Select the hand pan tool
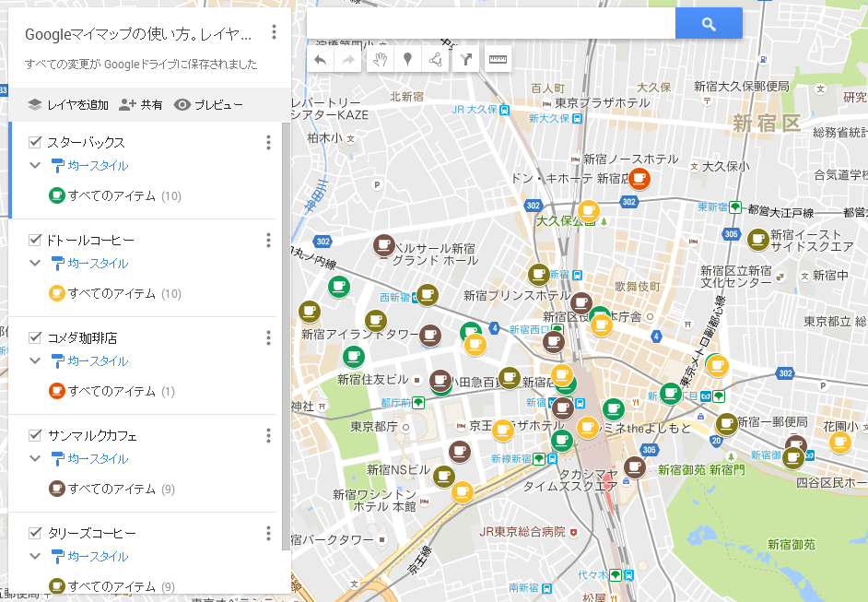The height and width of the screenshot is (602, 868). [379, 60]
